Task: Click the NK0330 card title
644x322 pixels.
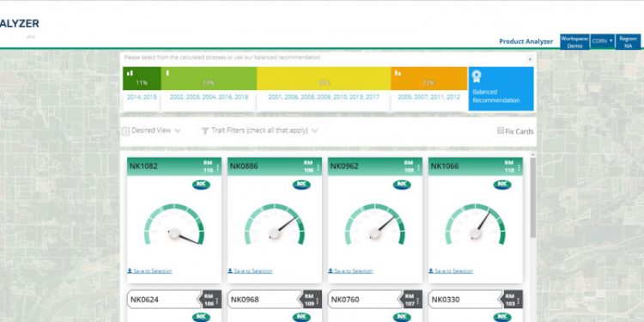Action: coord(446,300)
